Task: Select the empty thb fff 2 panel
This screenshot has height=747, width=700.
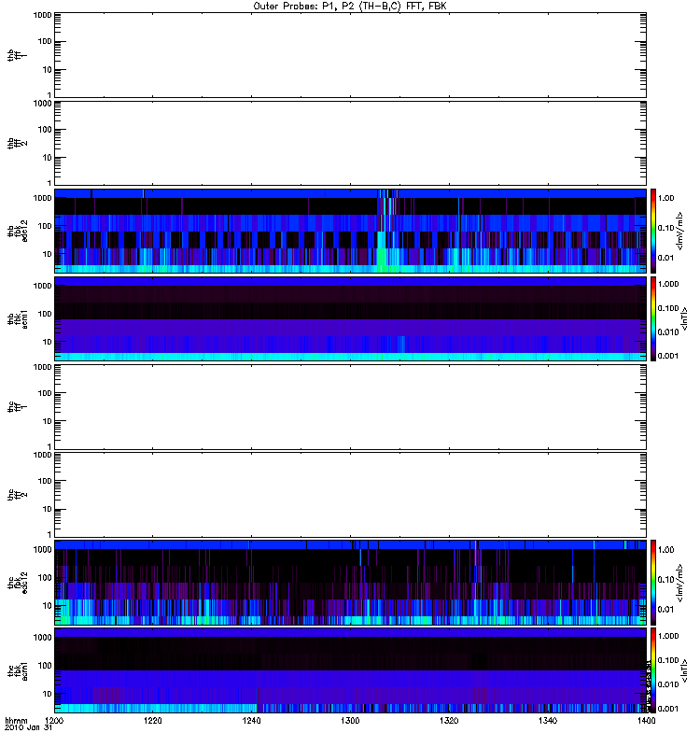Action: [x=350, y=143]
